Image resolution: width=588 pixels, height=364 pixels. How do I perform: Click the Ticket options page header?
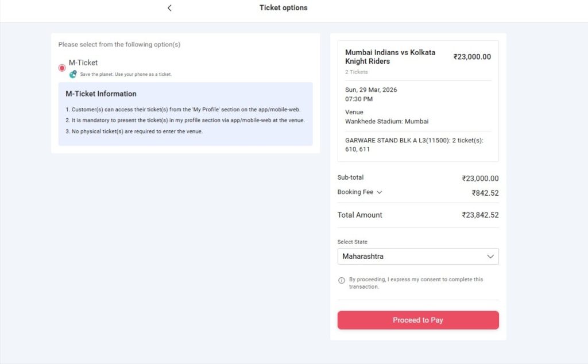point(283,8)
